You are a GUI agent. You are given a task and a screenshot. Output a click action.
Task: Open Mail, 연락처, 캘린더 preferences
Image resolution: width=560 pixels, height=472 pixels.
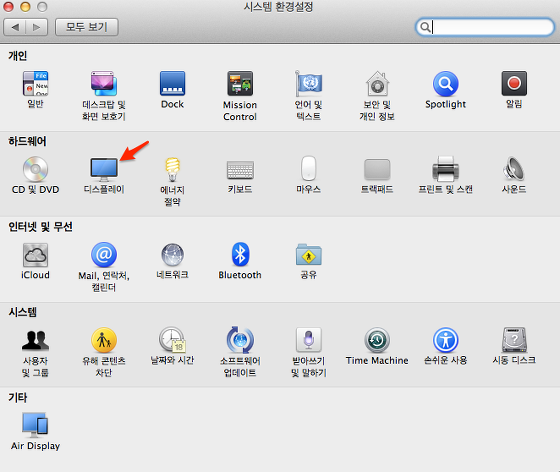[x=104, y=255]
